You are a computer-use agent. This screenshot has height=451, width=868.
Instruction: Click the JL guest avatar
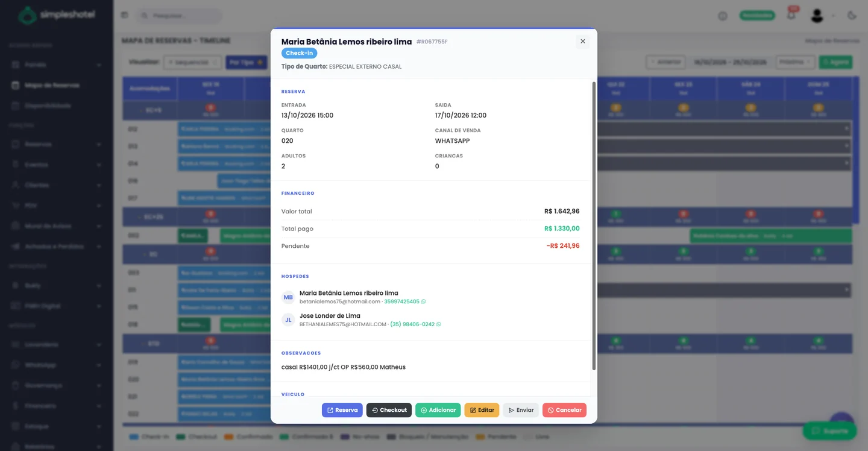(x=288, y=320)
